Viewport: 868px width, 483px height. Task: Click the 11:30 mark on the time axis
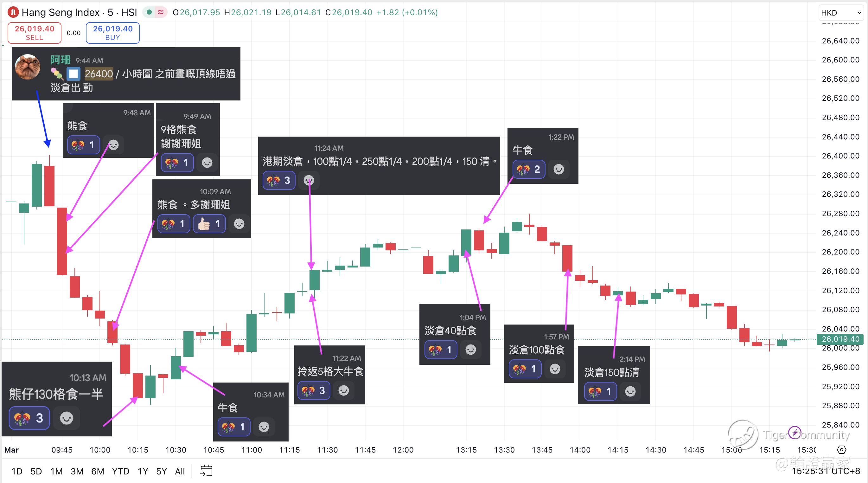327,450
